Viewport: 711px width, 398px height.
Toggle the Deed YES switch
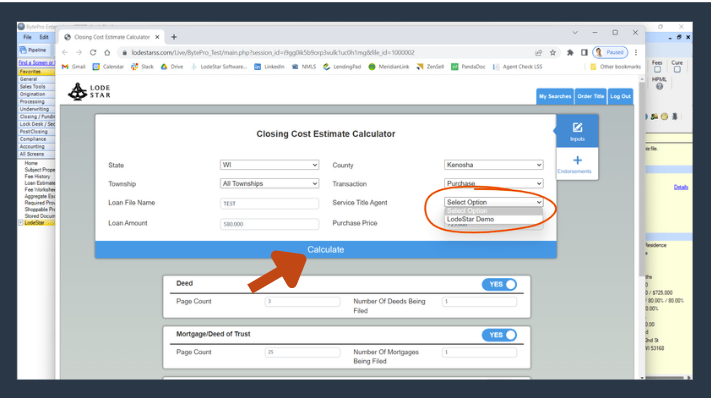click(x=499, y=284)
